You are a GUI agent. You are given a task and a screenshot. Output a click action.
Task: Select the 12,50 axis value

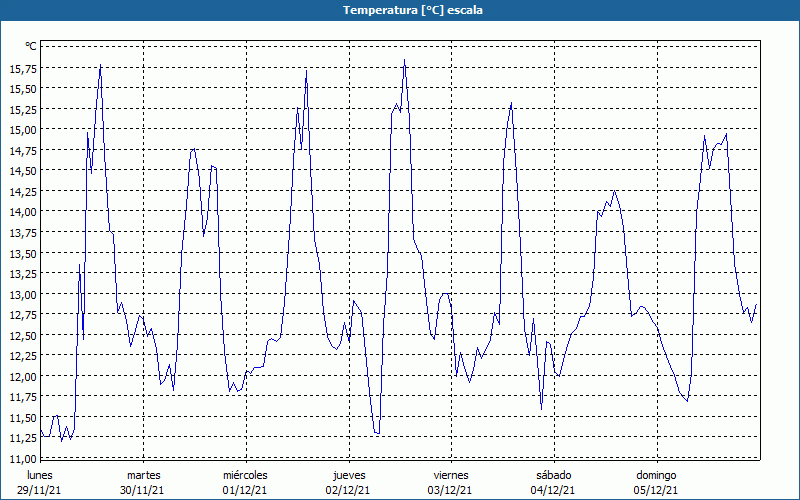point(23,336)
